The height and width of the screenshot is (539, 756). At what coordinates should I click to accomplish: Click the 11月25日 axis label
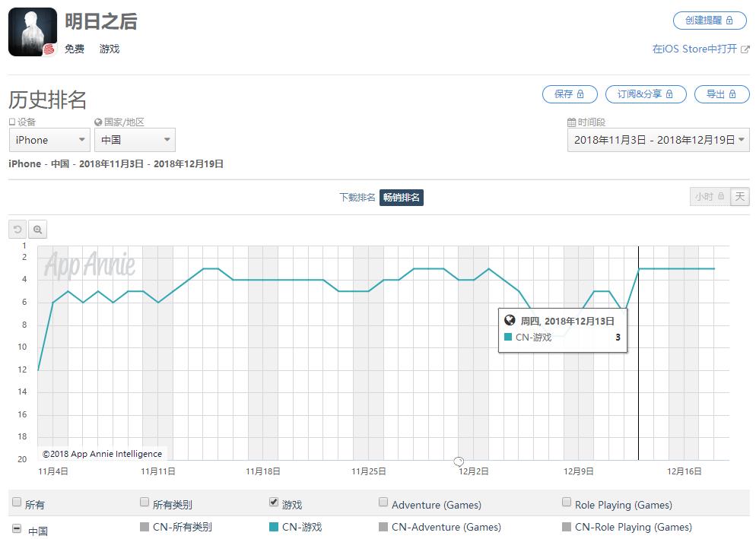click(x=368, y=471)
